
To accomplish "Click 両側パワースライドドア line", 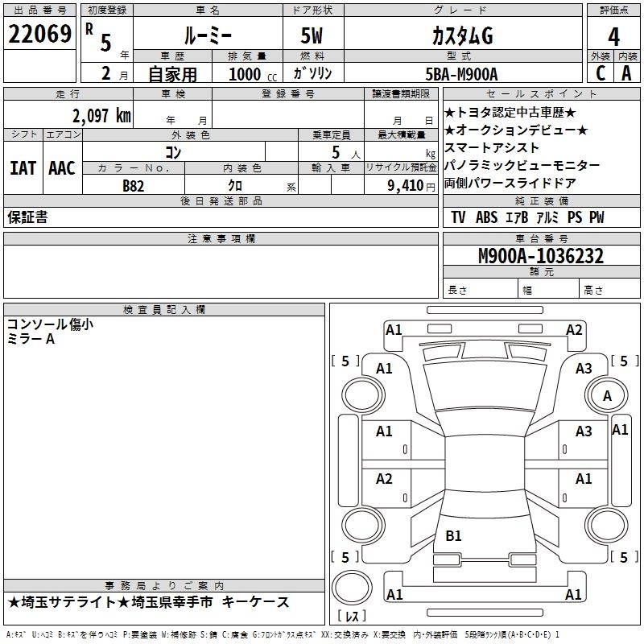I will (510, 184).
